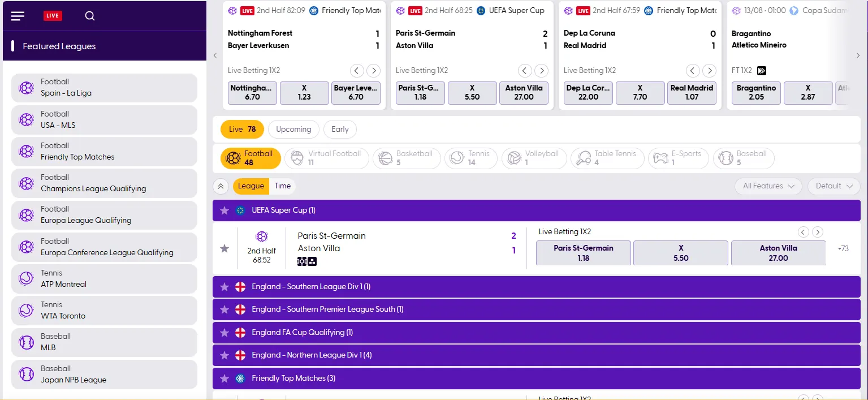Bet Real Madrid 1.07 on top card
This screenshot has height=400, width=868.
click(x=692, y=93)
